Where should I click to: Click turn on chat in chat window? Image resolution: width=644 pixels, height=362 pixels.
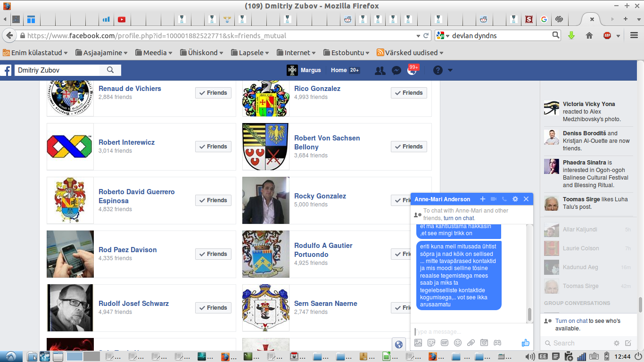click(459, 218)
